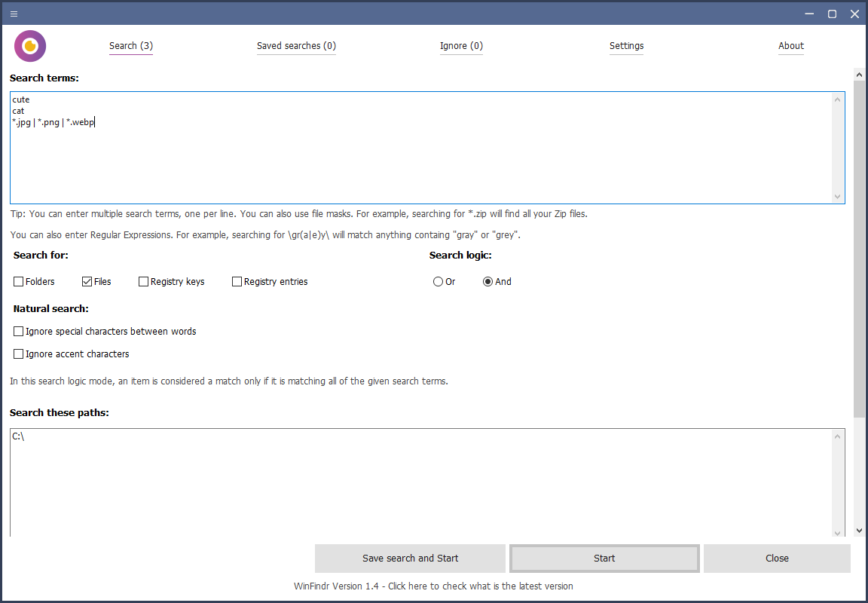Image resolution: width=868 pixels, height=603 pixels.
Task: Close the window using the title bar X
Action: click(854, 14)
